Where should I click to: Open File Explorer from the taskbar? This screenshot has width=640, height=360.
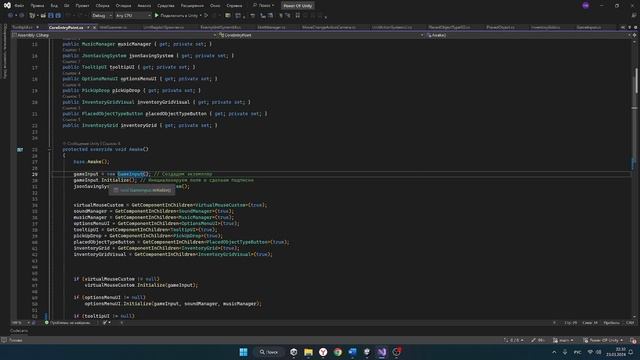coord(308,352)
